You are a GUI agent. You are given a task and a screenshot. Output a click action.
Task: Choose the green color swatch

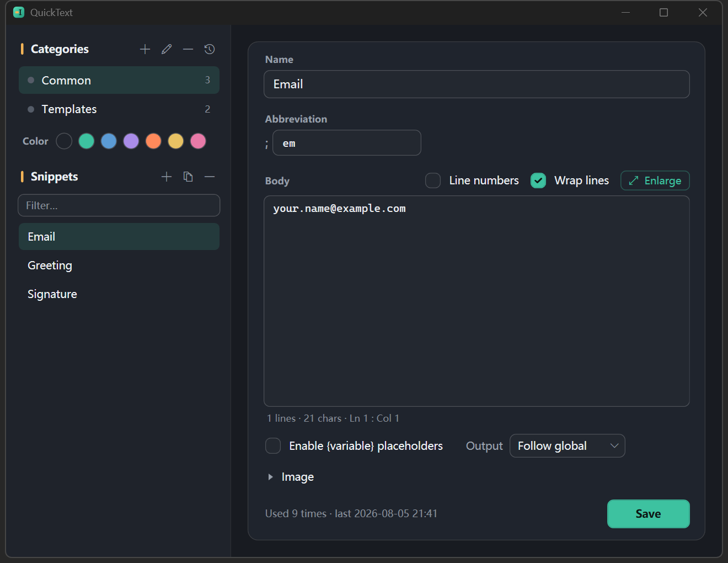[87, 141]
